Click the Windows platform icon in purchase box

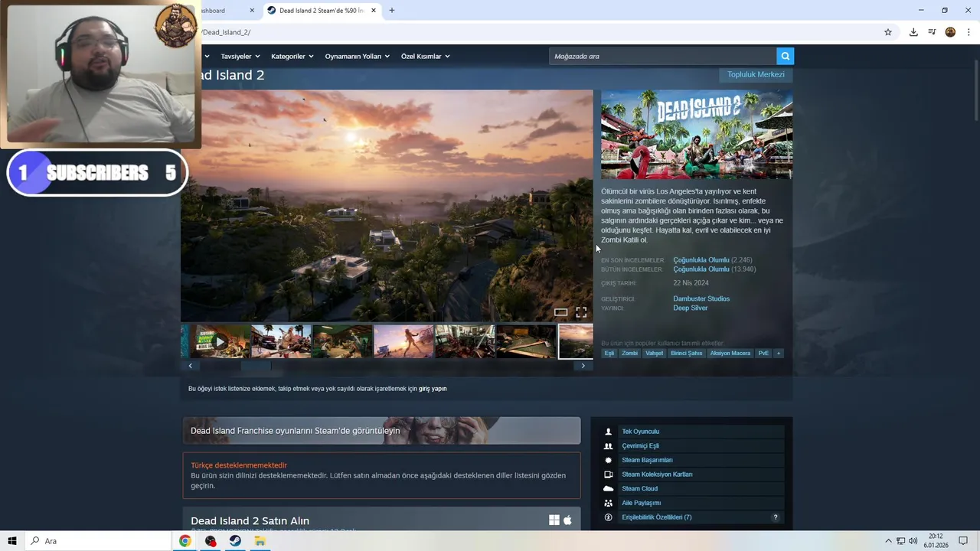click(554, 520)
